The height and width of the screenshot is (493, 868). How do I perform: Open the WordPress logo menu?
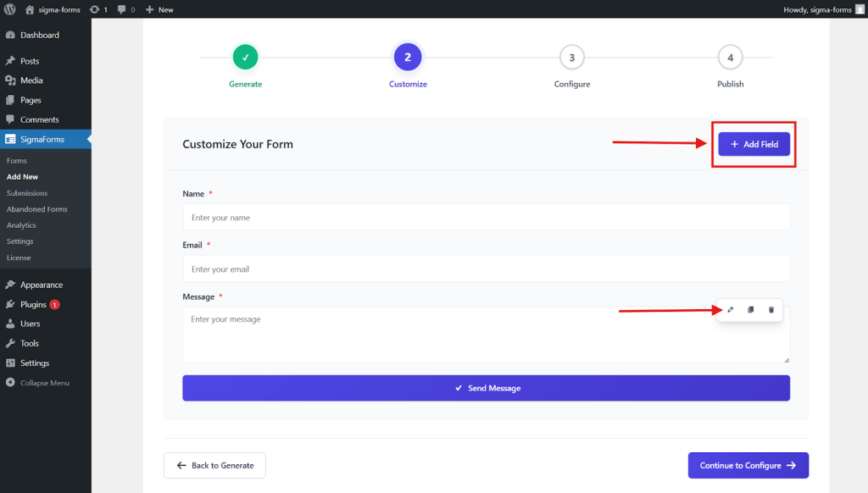8,10
